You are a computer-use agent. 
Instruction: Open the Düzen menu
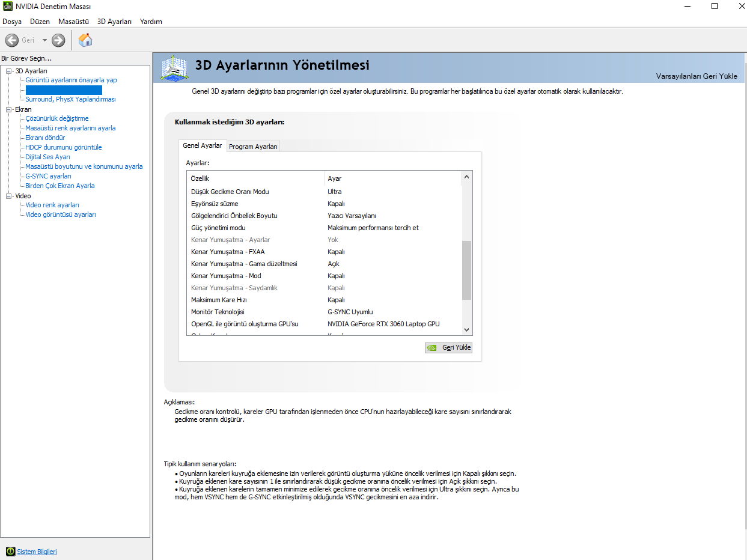pos(40,21)
